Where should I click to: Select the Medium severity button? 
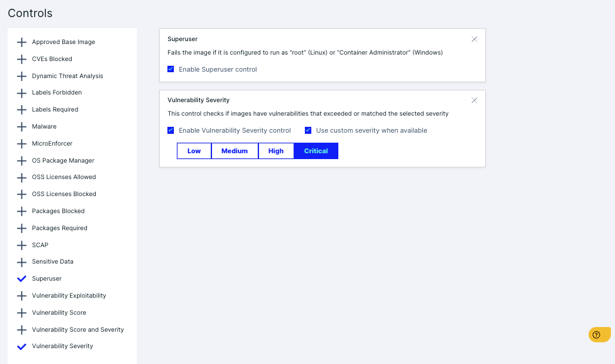234,150
